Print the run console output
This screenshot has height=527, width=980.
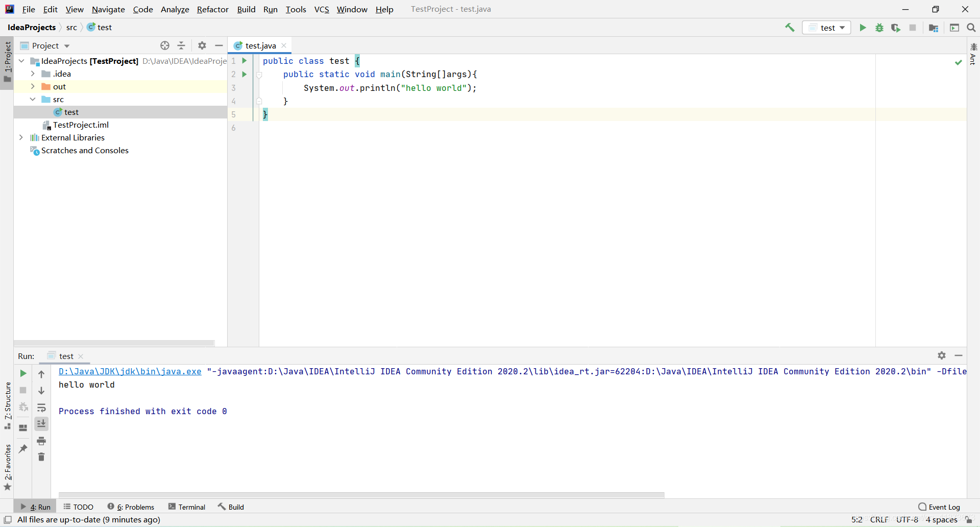pos(41,441)
